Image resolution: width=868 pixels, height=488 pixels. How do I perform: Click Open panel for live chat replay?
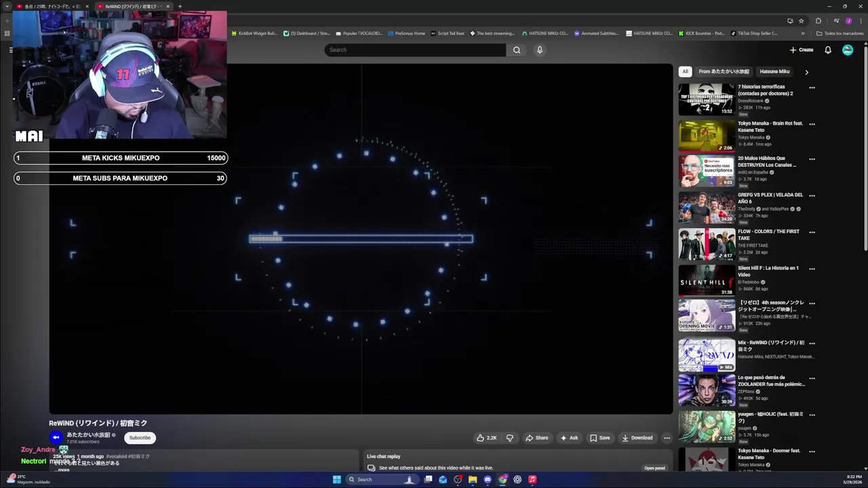tap(654, 468)
